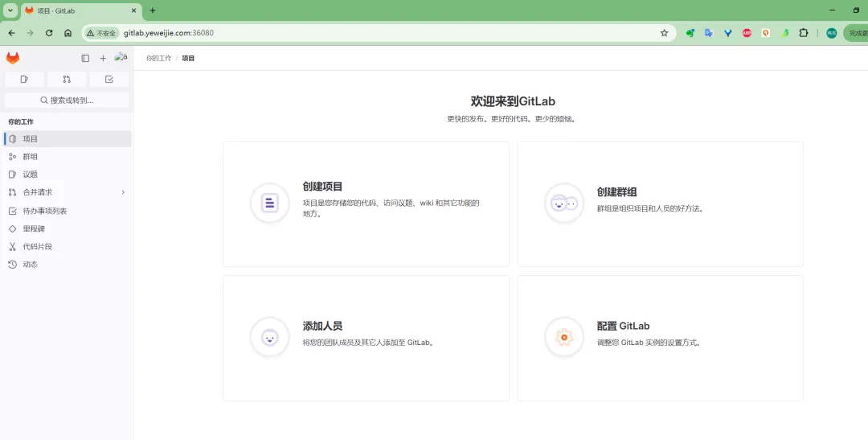The height and width of the screenshot is (440, 868).
Task: Open 里程碑 in the sidebar
Action: [34, 228]
